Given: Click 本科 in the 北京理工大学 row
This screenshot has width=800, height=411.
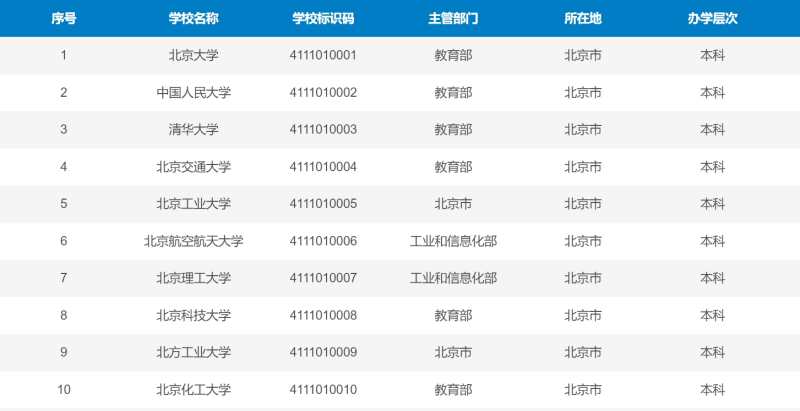Looking at the screenshot, I should pos(712,278).
